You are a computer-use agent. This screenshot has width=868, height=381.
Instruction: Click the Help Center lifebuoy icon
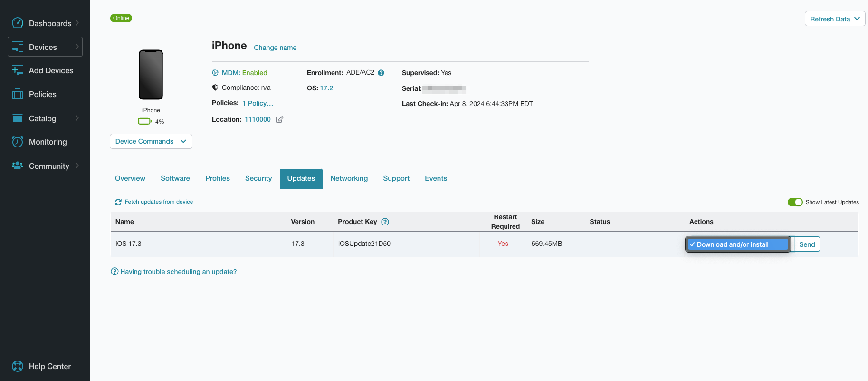point(18,366)
